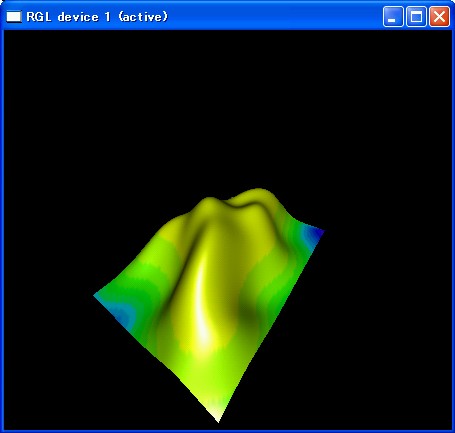
Task: Click the bright white highlight on the ridge
Action: [x=204, y=310]
